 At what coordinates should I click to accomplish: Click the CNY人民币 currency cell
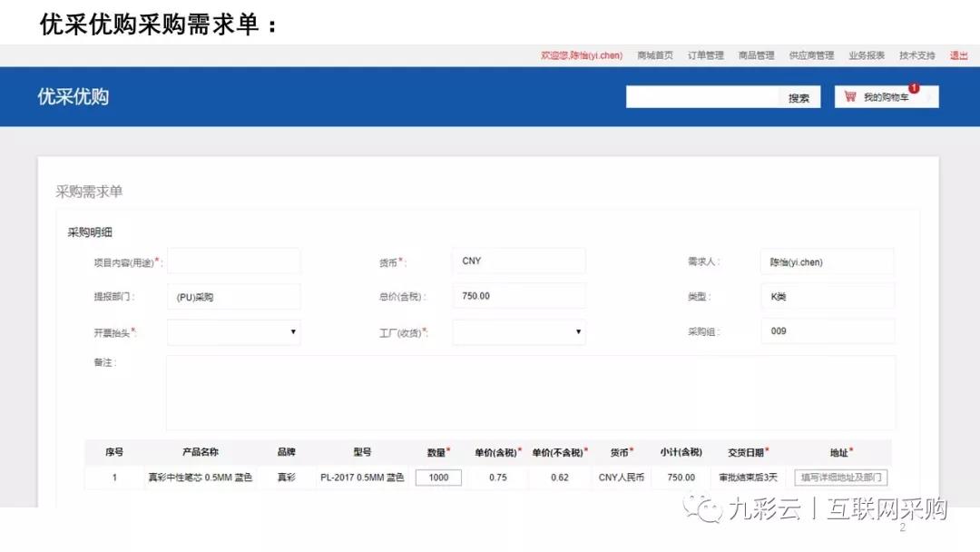tap(622, 478)
